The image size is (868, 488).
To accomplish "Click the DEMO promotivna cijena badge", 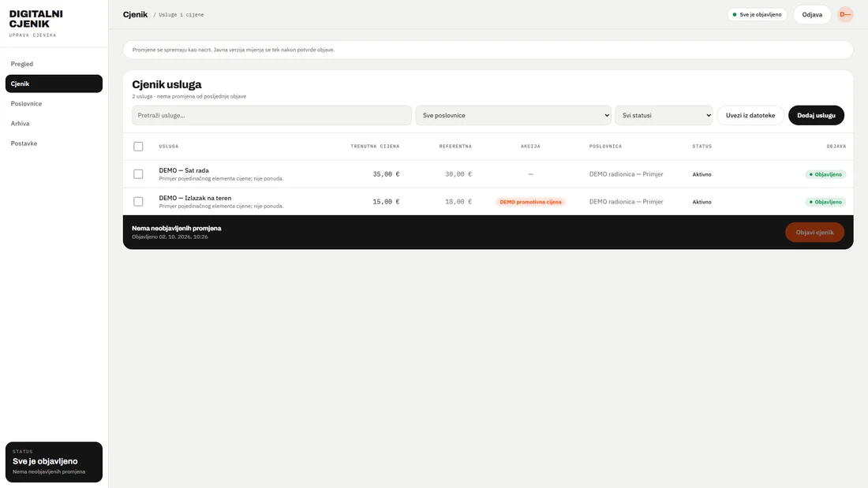I will coord(530,202).
